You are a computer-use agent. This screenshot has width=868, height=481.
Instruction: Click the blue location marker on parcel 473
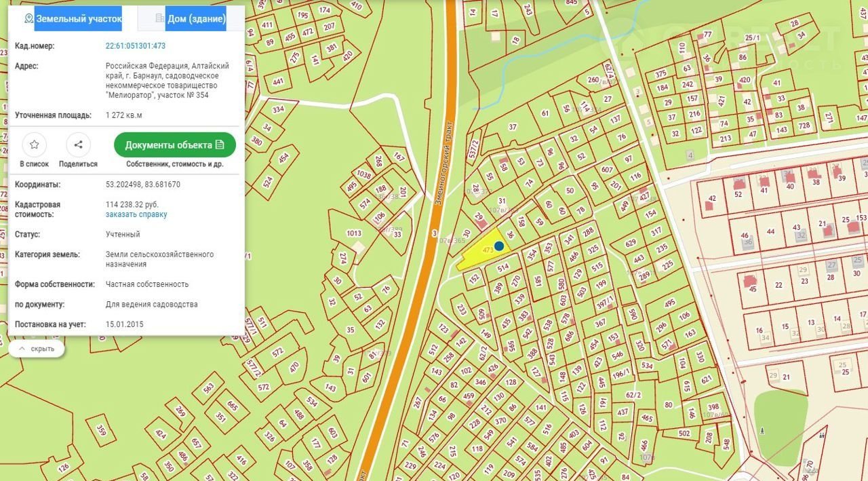click(x=499, y=246)
